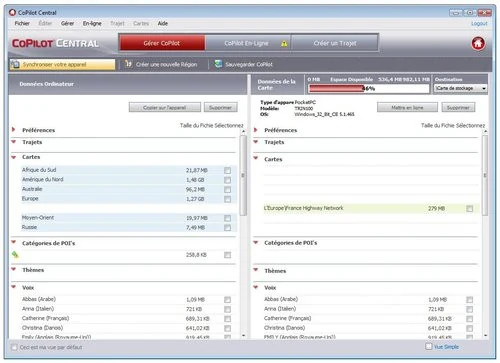Open the Gérer CoPilot tab
500x363 pixels.
[162, 43]
